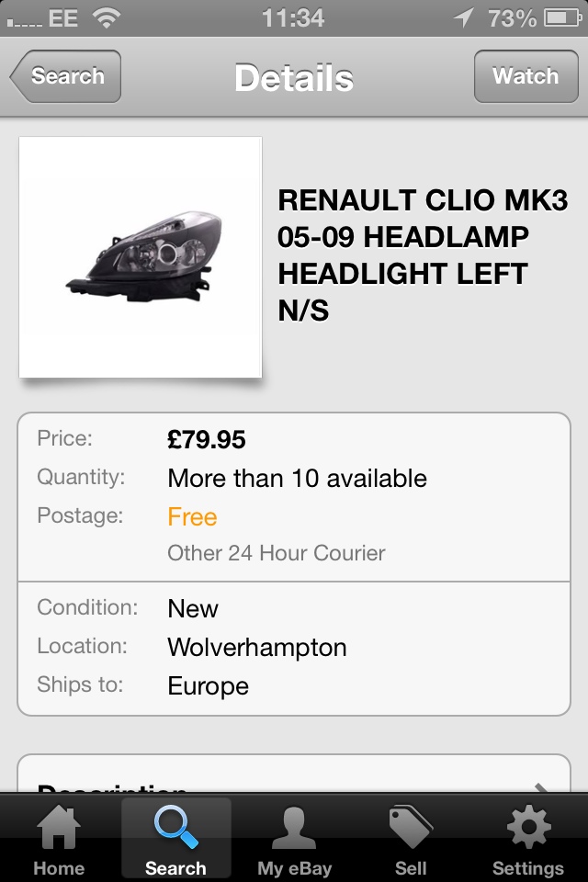588x882 pixels.
Task: Tap the Other 24 Hour Courier line
Action: 277,553
